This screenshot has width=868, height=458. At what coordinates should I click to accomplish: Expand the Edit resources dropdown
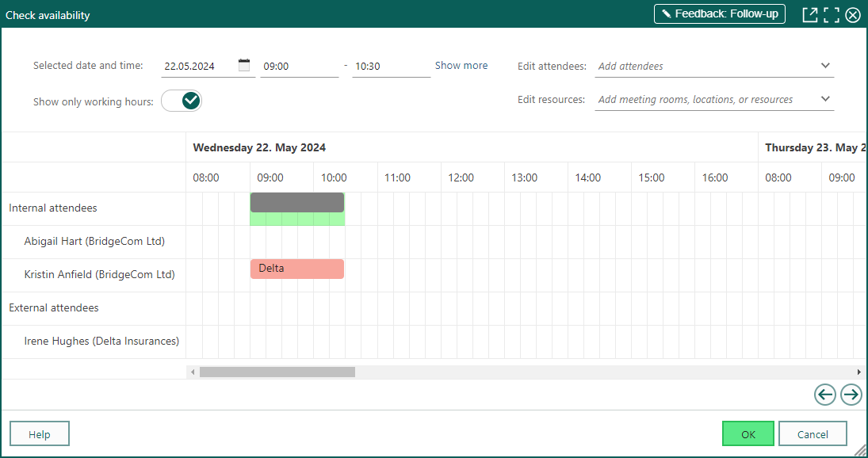(825, 99)
